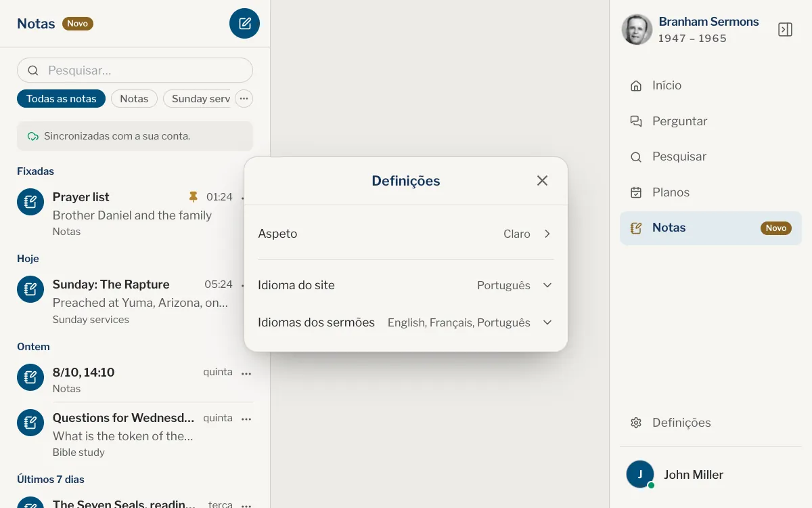The width and height of the screenshot is (812, 508).
Task: Select the Notas filter chip
Action: [134, 99]
